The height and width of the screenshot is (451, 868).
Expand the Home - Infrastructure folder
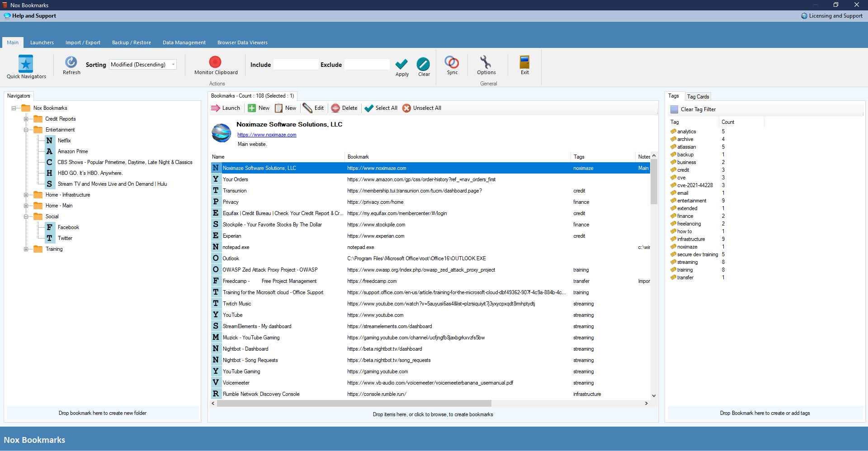pyautogui.click(x=26, y=195)
